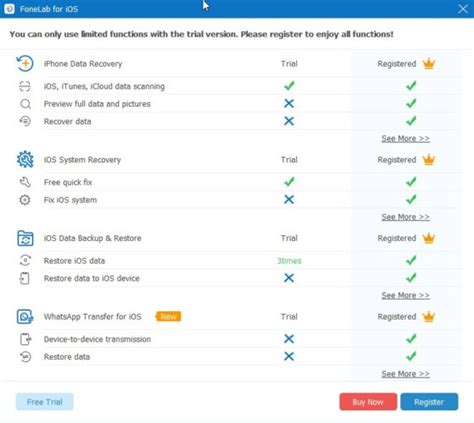
Task: Click the Buy Now button
Action: 368,402
